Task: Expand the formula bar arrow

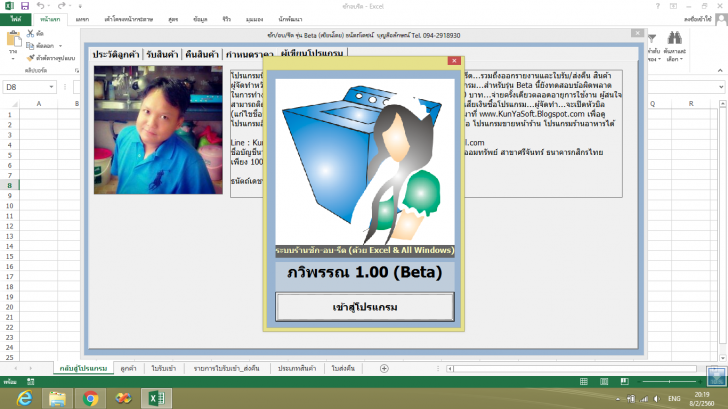Action: click(x=721, y=87)
